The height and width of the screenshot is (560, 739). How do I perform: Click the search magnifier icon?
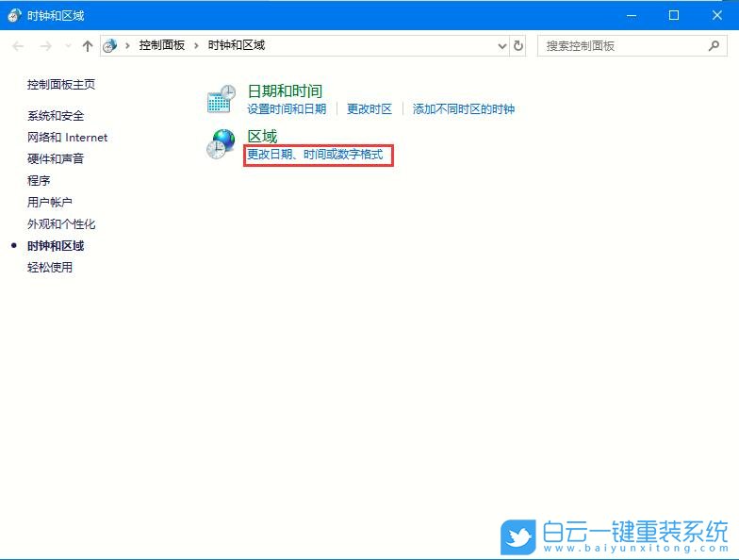[x=714, y=45]
